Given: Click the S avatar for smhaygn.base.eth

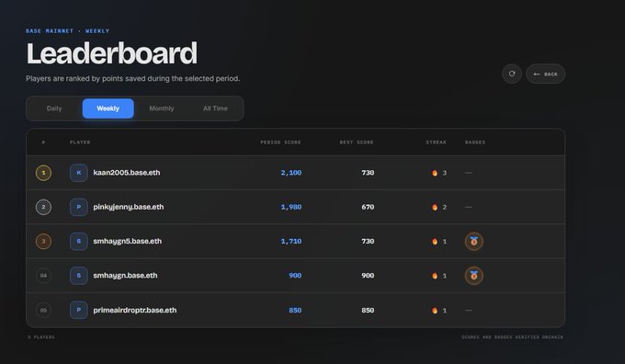Looking at the screenshot, I should point(78,276).
